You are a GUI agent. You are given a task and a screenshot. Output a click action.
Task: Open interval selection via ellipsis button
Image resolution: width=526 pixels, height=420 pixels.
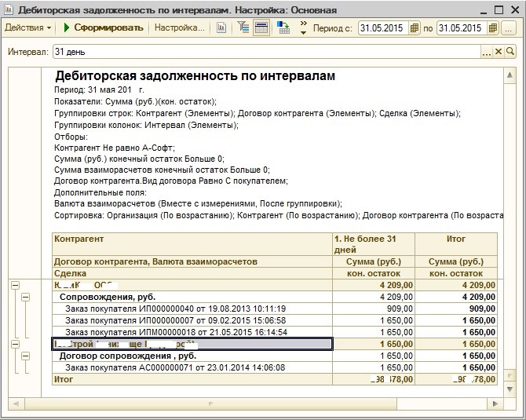coord(487,52)
